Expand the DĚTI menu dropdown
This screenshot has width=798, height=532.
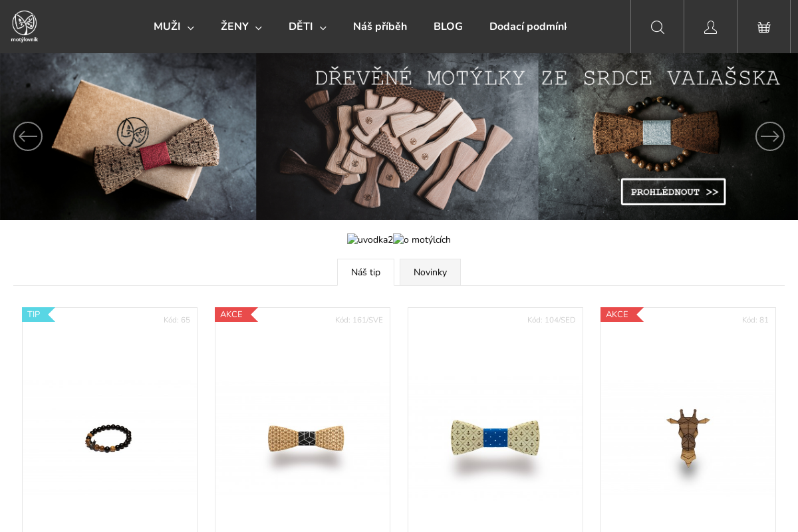pos(307,27)
